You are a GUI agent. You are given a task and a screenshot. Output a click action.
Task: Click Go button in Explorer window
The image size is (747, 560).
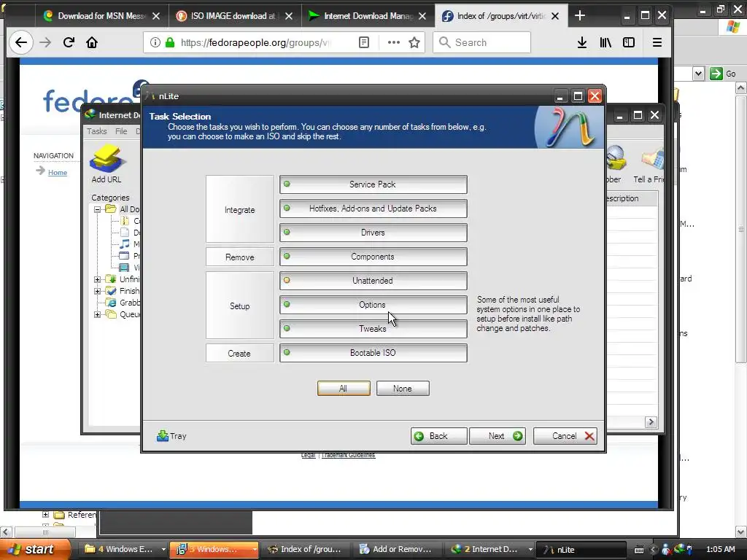[723, 74]
